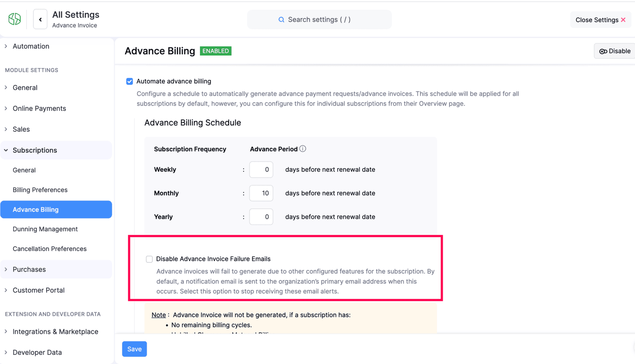Image resolution: width=635 pixels, height=364 pixels.
Task: Focus the Search settings field
Action: coord(319,19)
